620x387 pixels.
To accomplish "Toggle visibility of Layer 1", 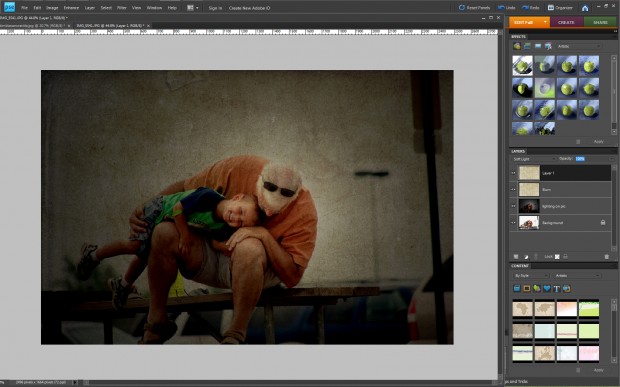I will pyautogui.click(x=513, y=173).
